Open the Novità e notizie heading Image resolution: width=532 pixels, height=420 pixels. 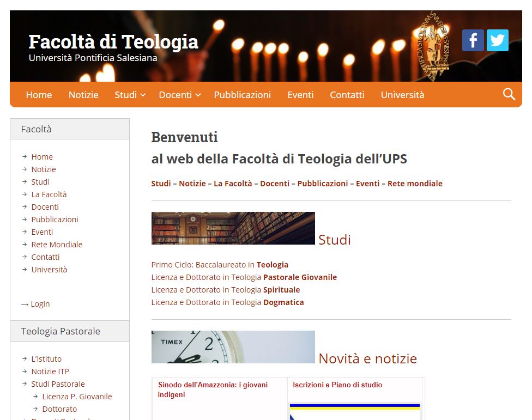tap(368, 358)
